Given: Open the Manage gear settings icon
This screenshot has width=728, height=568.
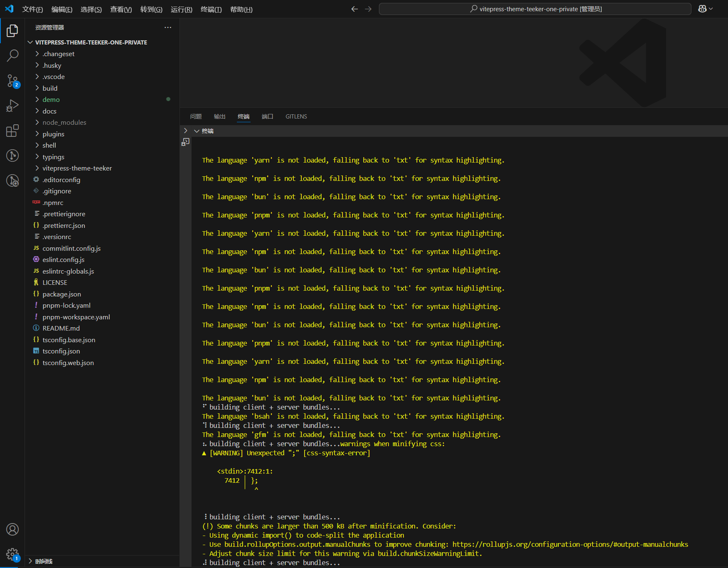Looking at the screenshot, I should (12, 554).
